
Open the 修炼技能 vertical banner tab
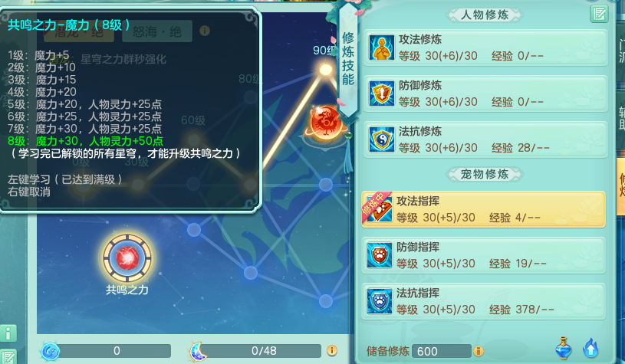click(x=348, y=60)
